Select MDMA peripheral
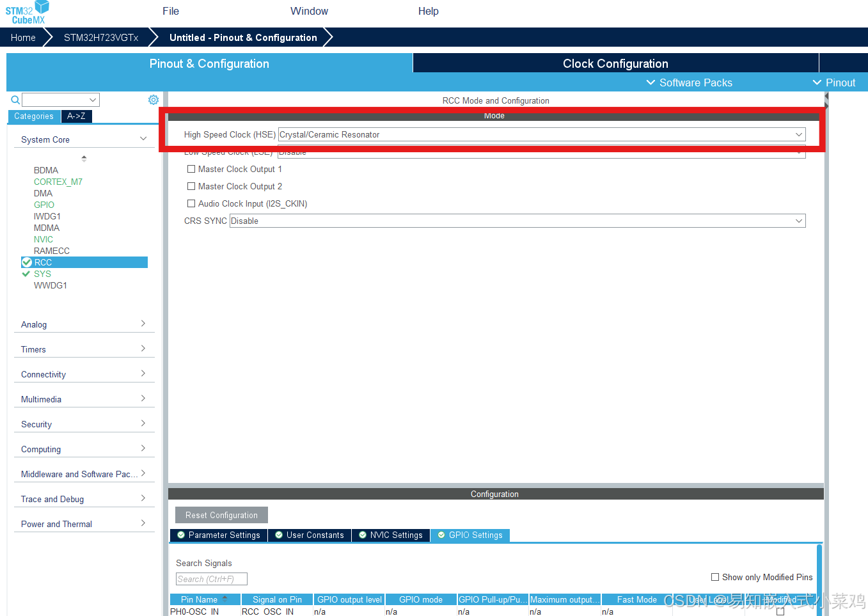 pos(47,228)
